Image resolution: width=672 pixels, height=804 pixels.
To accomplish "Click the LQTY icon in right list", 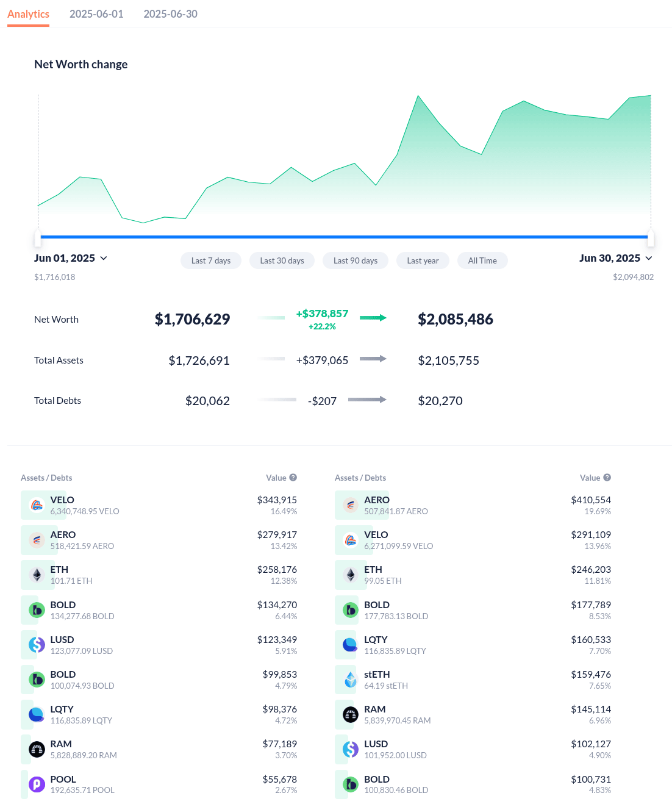I will pos(351,645).
